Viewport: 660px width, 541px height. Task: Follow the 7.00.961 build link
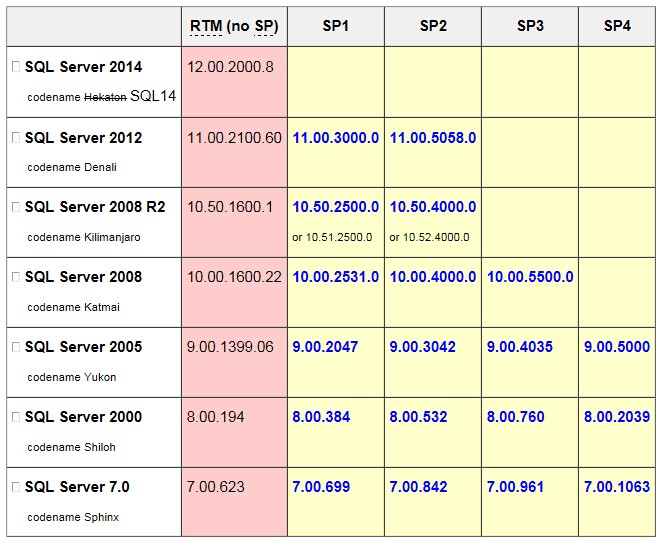(x=515, y=487)
